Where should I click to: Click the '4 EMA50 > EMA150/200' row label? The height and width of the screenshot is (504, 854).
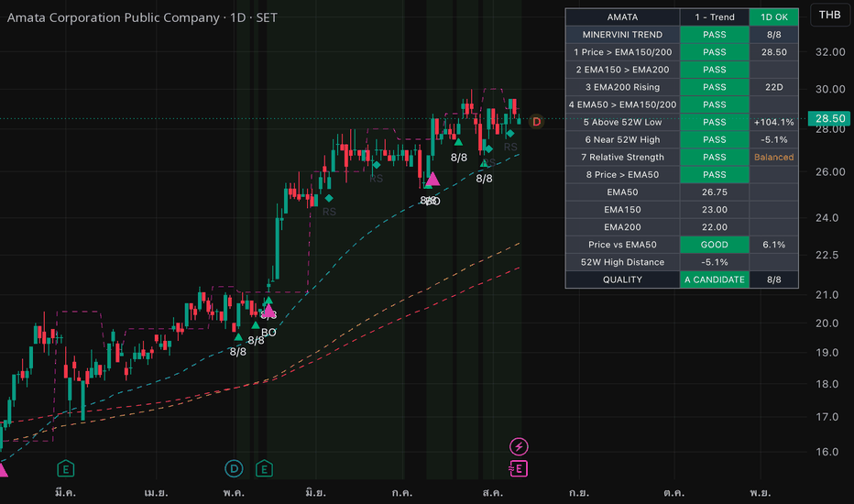click(x=622, y=104)
